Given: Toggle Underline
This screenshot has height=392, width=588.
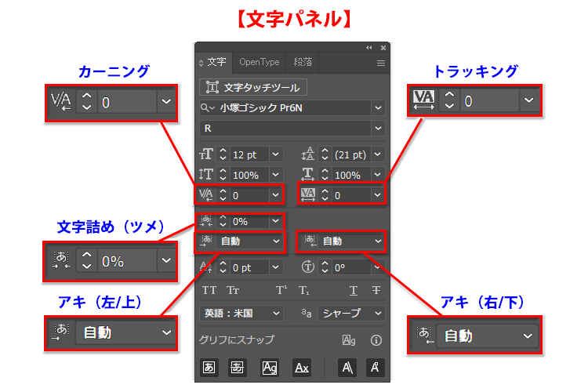Looking at the screenshot, I should point(354,291).
